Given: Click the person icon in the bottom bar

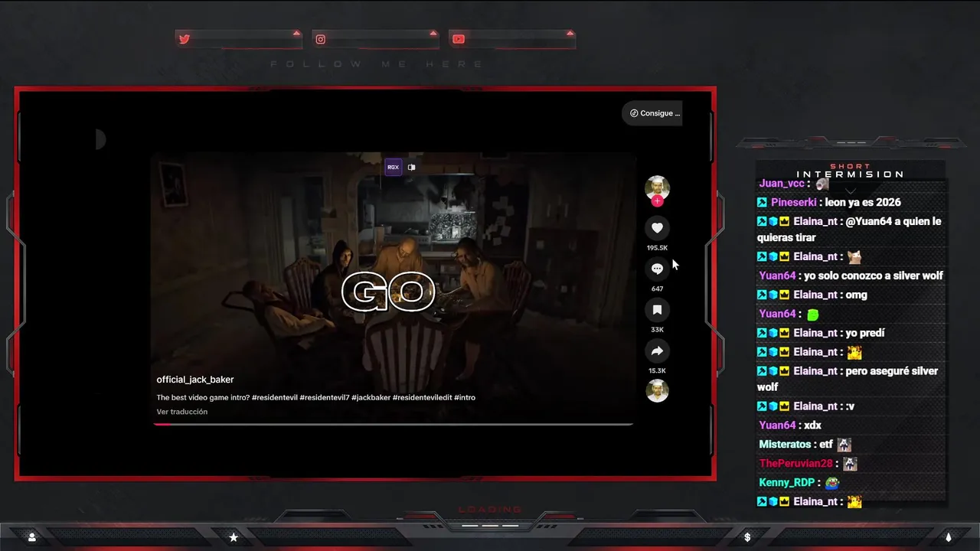Looking at the screenshot, I should click(31, 537).
